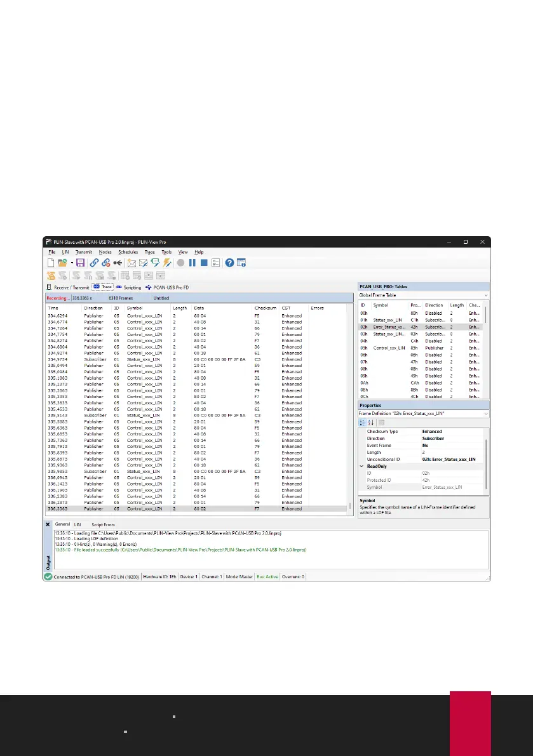The image size is (533, 756).
Task: Select the Trace tab
Action: pos(103,287)
